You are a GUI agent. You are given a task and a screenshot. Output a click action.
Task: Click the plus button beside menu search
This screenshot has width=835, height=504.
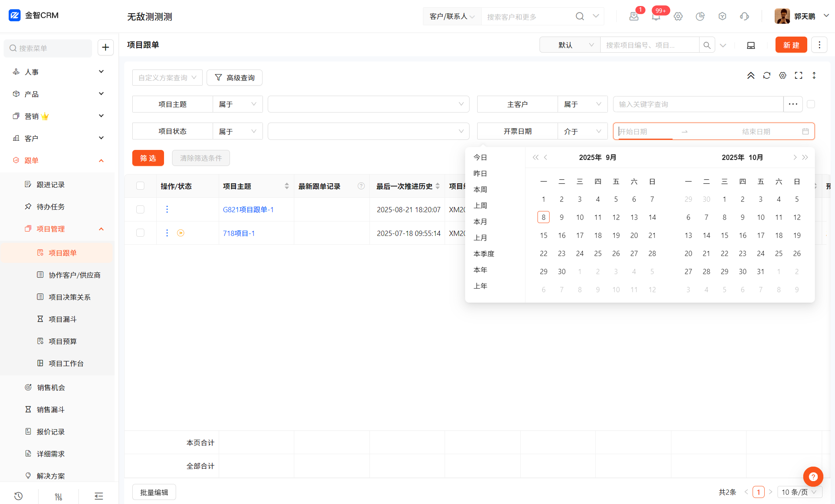pyautogui.click(x=105, y=47)
